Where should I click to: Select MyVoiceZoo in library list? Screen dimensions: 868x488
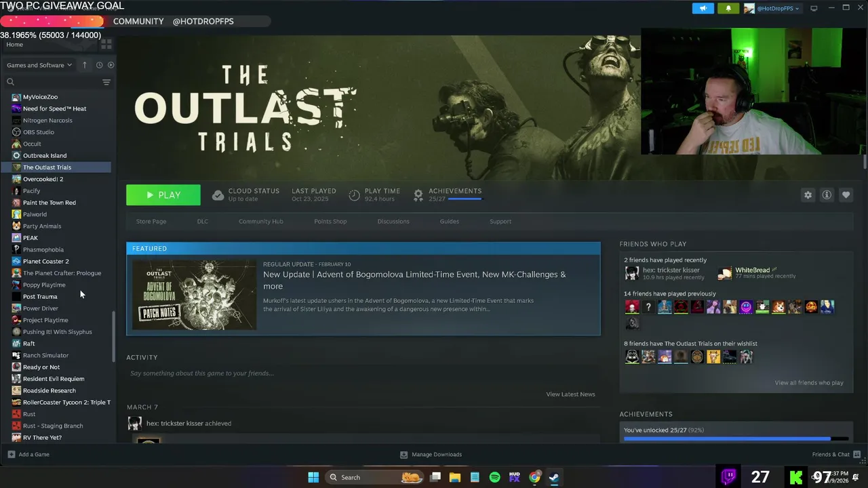(x=40, y=97)
